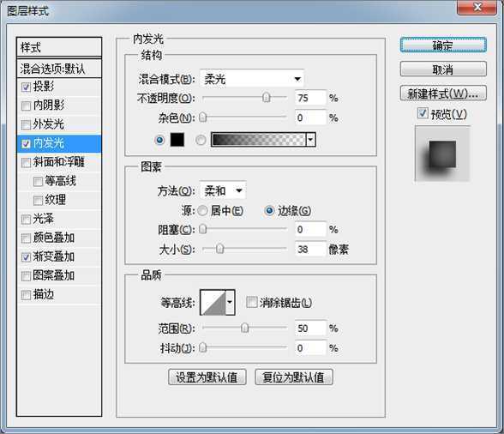
Task: Select the 斜面和浮雕 effect row label
Action: pos(59,162)
